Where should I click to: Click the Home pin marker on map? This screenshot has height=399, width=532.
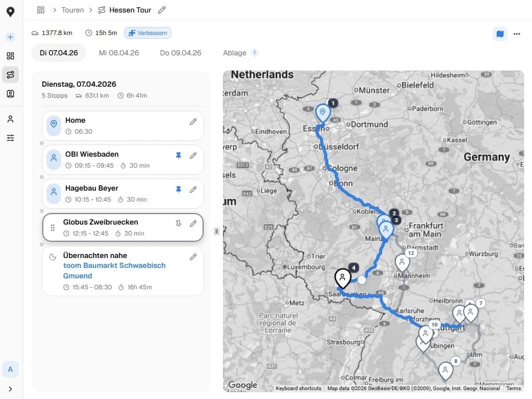323,113
